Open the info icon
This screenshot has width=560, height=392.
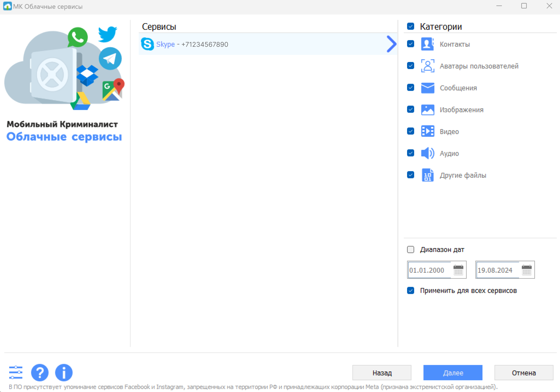(x=64, y=372)
